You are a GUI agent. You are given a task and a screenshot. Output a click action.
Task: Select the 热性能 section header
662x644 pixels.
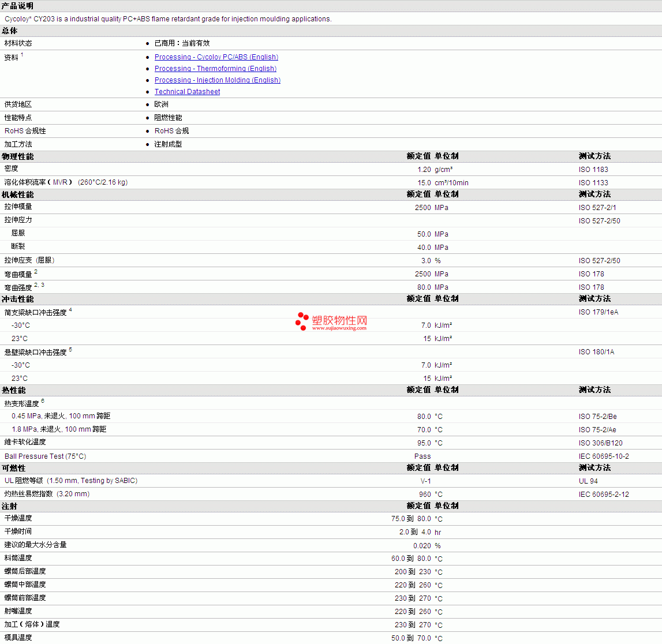[14, 390]
